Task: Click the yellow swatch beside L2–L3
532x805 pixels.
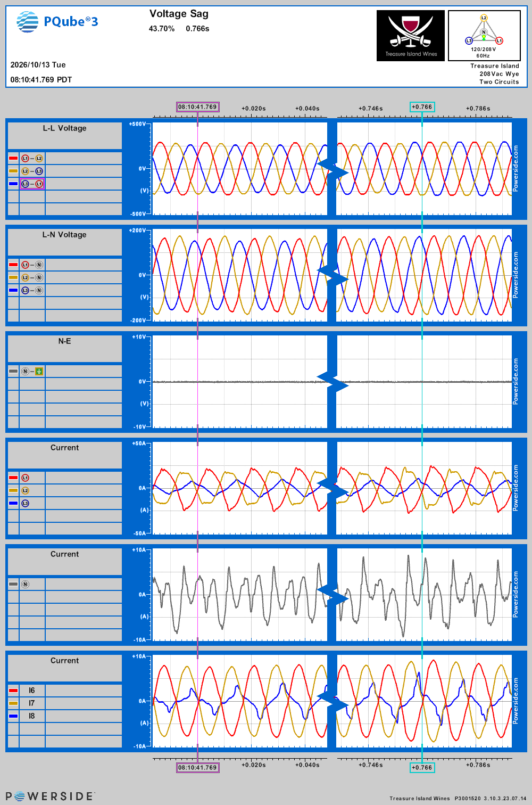Action: coord(13,171)
